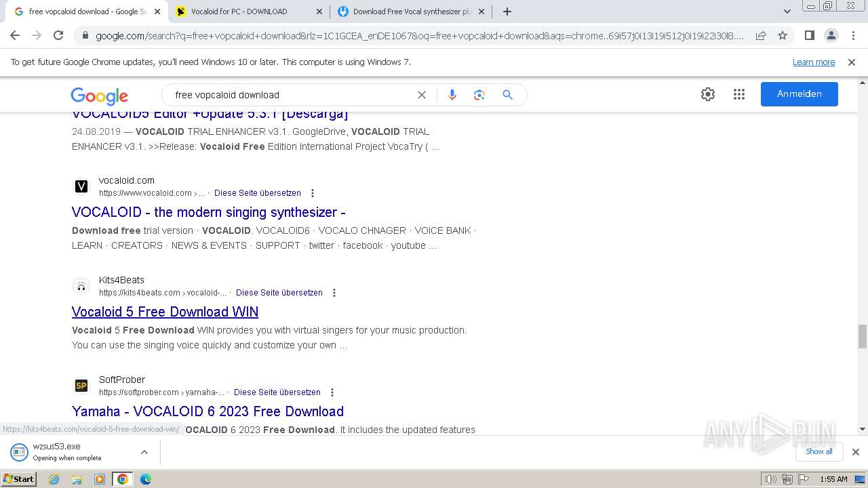The height and width of the screenshot is (488, 868).
Task: Open the wzsus53.exe download item
Action: [x=68, y=452]
